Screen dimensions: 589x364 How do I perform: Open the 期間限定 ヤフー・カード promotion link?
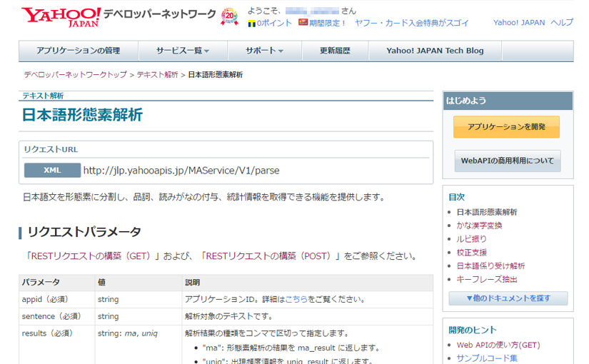[x=389, y=24]
